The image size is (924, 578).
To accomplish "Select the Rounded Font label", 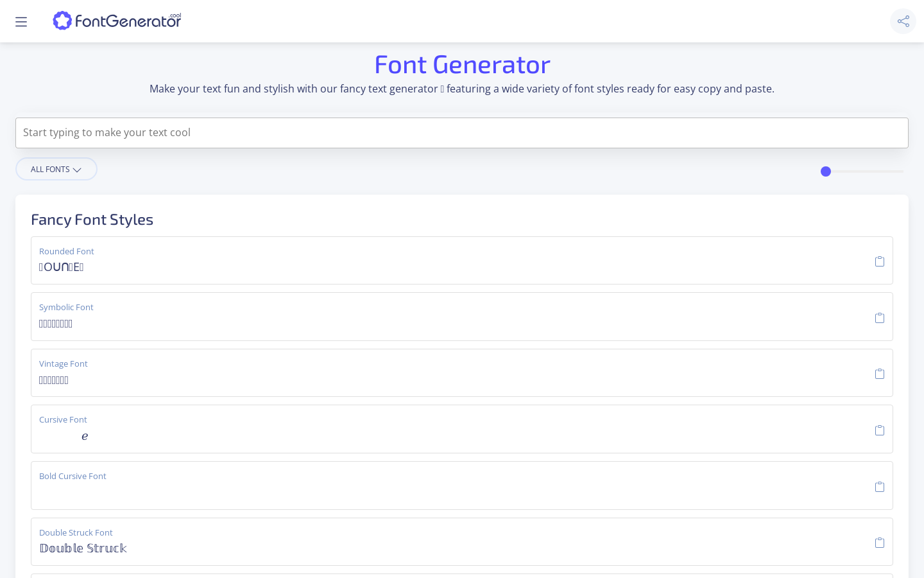I will click(67, 251).
